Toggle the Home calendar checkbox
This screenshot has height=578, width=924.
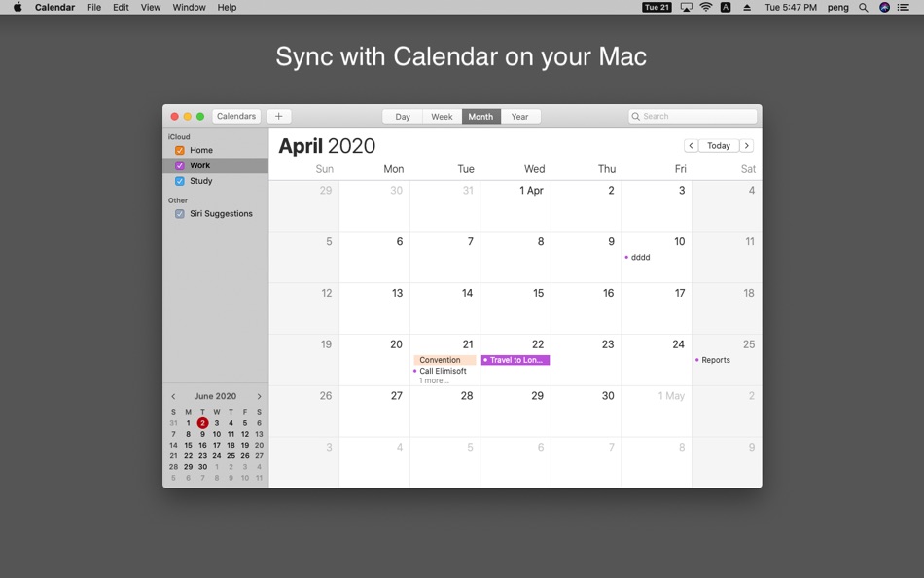pyautogui.click(x=180, y=151)
